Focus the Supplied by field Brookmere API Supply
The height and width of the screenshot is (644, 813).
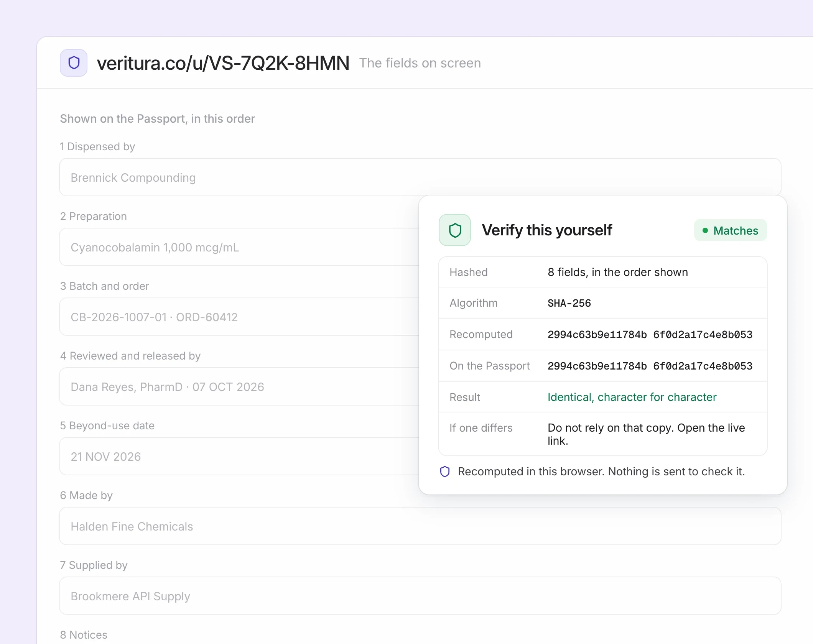pos(420,596)
